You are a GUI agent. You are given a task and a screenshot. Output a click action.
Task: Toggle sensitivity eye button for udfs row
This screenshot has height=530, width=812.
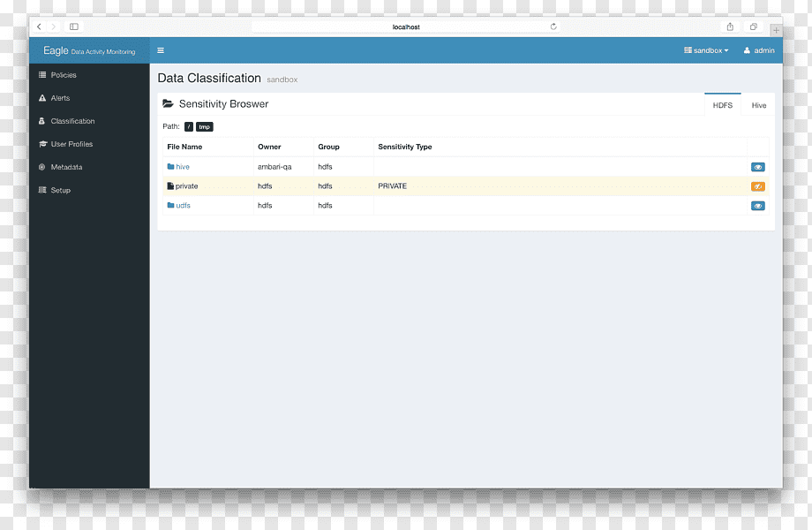point(757,206)
